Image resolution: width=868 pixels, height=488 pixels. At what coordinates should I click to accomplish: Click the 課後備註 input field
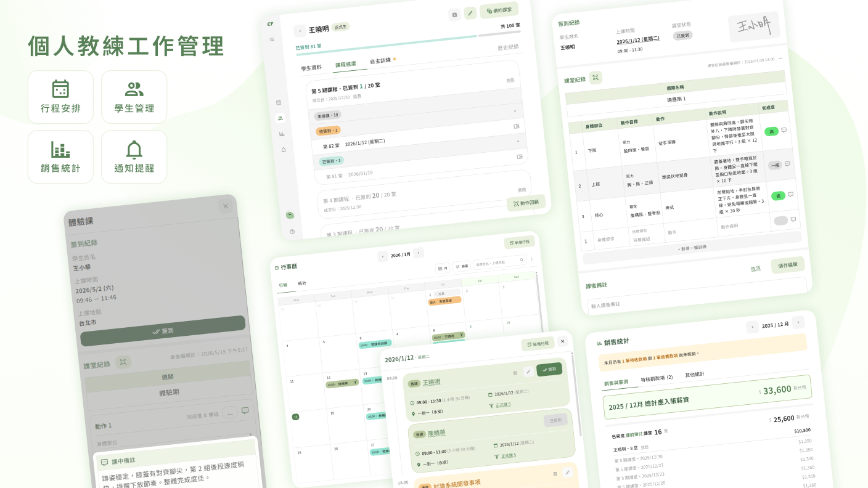click(x=697, y=297)
